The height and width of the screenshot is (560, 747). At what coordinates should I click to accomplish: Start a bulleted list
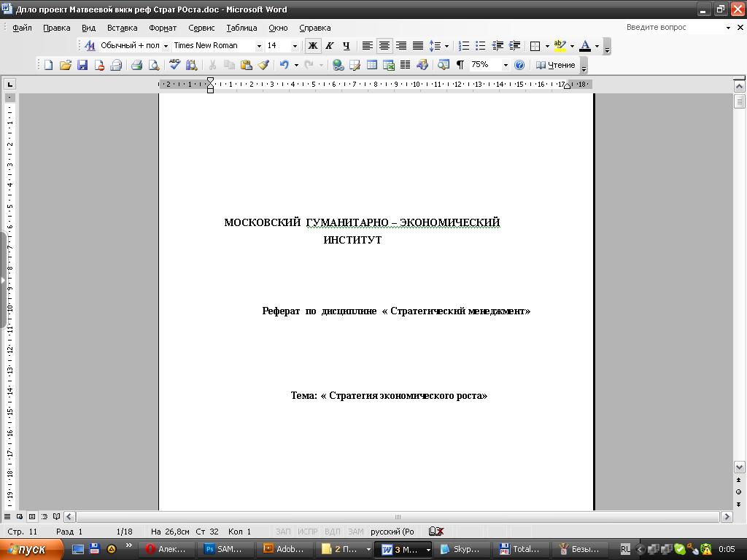point(480,46)
